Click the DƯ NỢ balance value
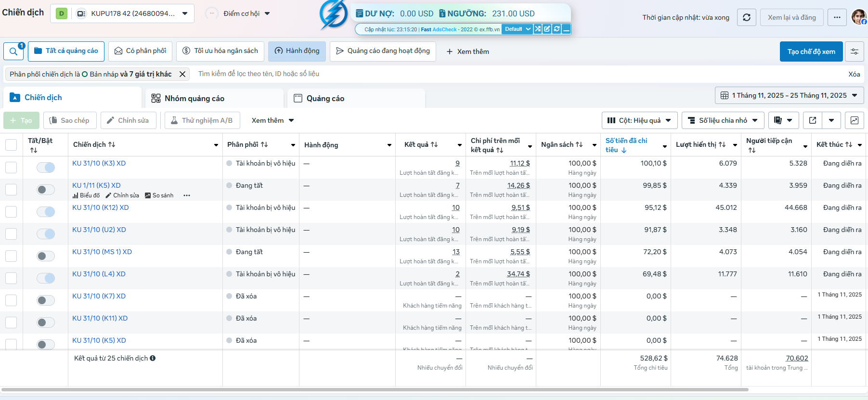This screenshot has width=868, height=400. coord(416,13)
